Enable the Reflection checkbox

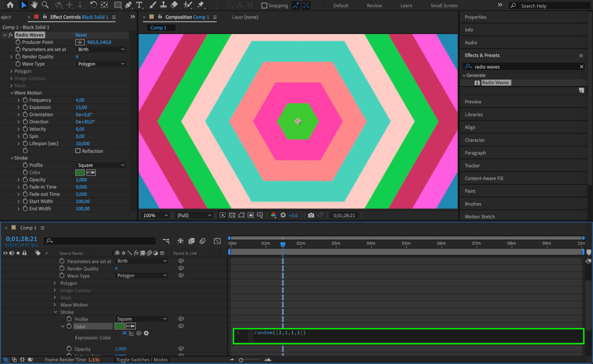tap(78, 151)
